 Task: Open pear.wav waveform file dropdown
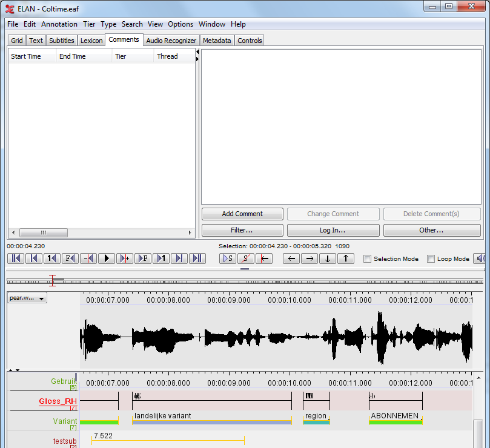(27, 298)
